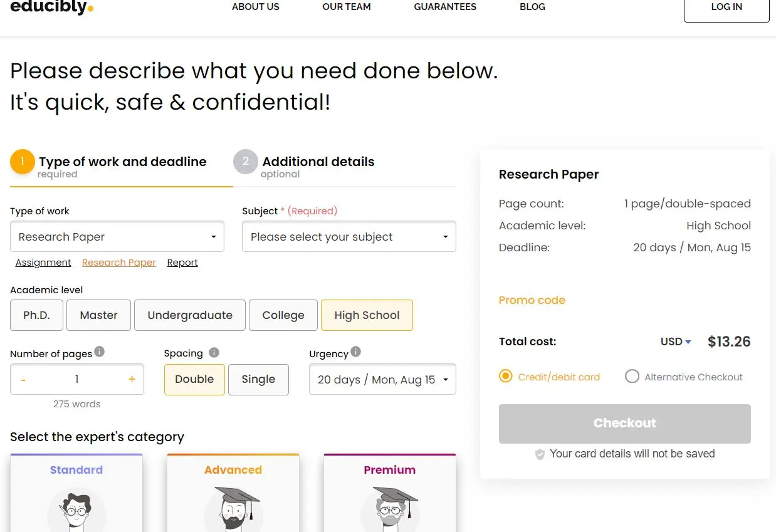Click the Number of pages info icon
The image size is (776, 532).
pyautogui.click(x=100, y=352)
